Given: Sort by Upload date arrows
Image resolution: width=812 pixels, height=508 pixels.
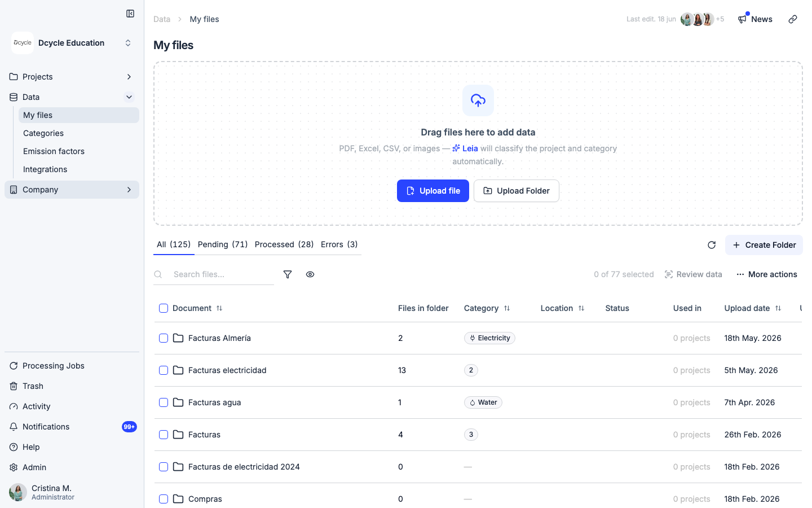Looking at the screenshot, I should (x=778, y=308).
